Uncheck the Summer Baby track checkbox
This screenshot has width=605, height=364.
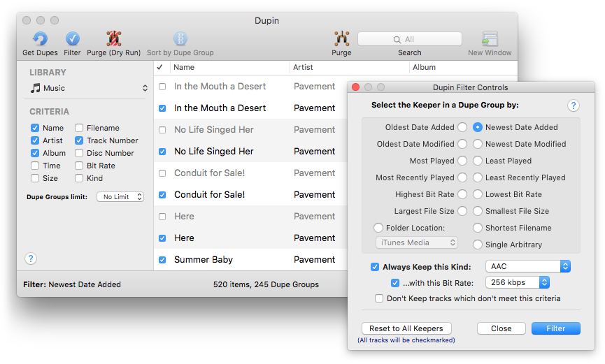coord(162,260)
